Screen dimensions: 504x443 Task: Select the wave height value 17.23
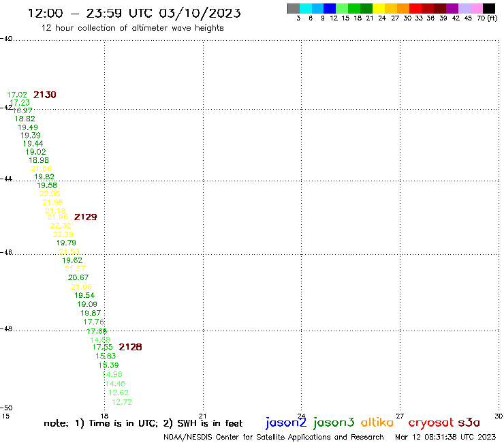click(20, 103)
